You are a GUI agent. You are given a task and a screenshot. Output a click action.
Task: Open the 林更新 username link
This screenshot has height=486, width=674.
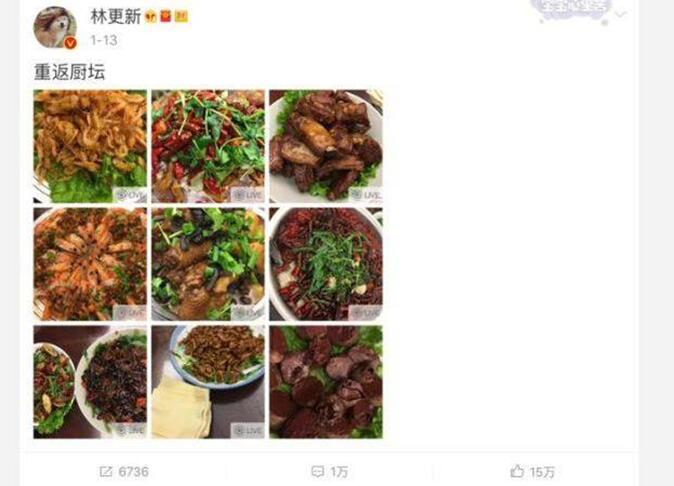point(116,17)
